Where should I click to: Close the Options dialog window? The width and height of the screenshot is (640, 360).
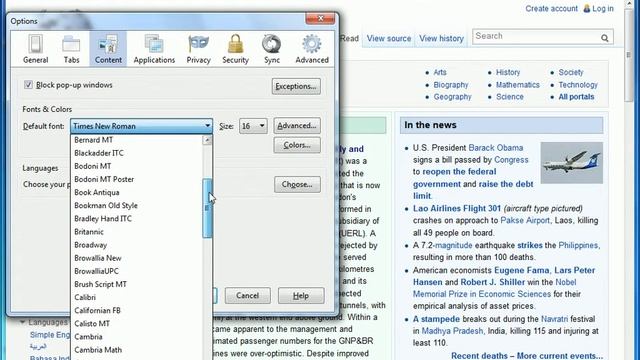320,18
